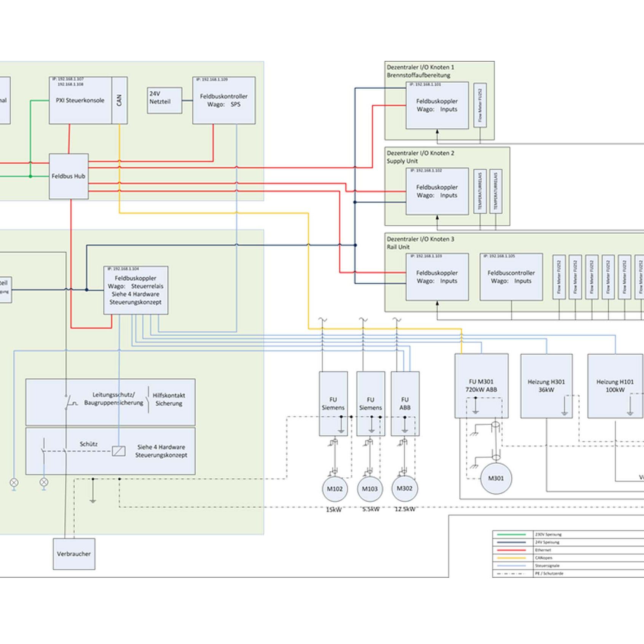Viewport: 644px width, 644px height.
Task: Select the FU M301 720kW ABB block
Action: click(481, 386)
